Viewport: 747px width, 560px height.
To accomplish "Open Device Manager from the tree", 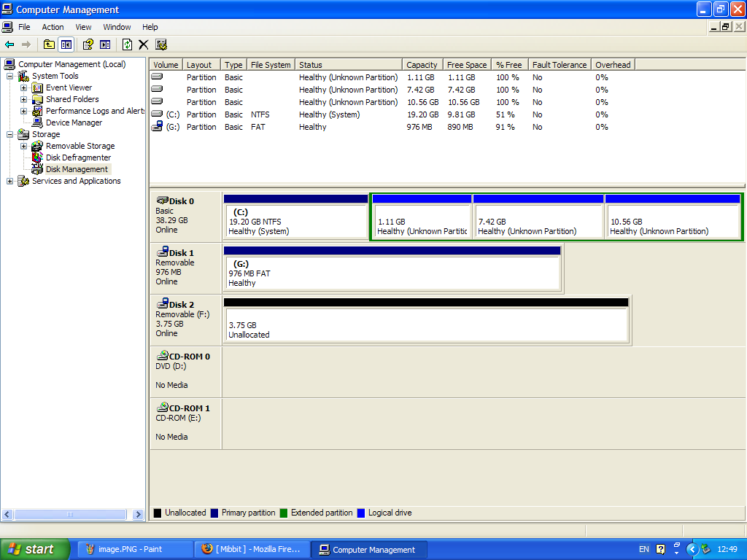I will [74, 122].
